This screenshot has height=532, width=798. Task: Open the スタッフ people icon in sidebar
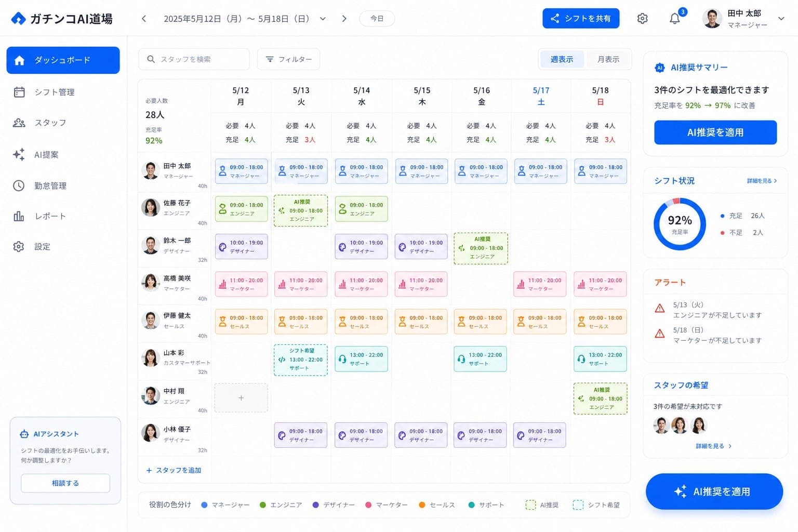click(x=19, y=123)
